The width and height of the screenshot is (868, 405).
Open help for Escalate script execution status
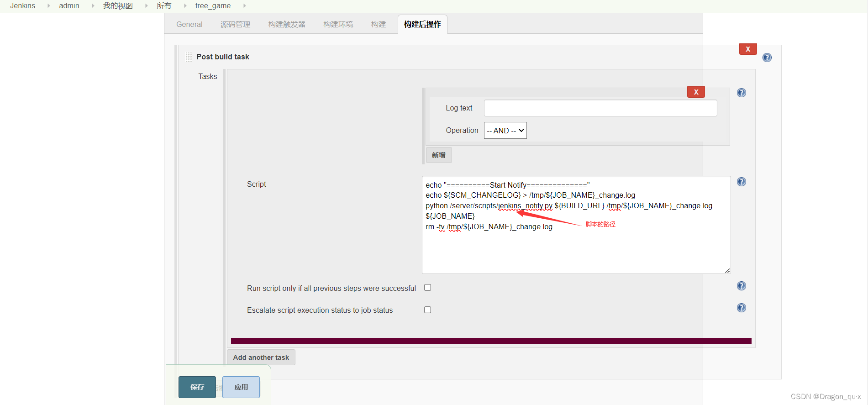(x=742, y=308)
